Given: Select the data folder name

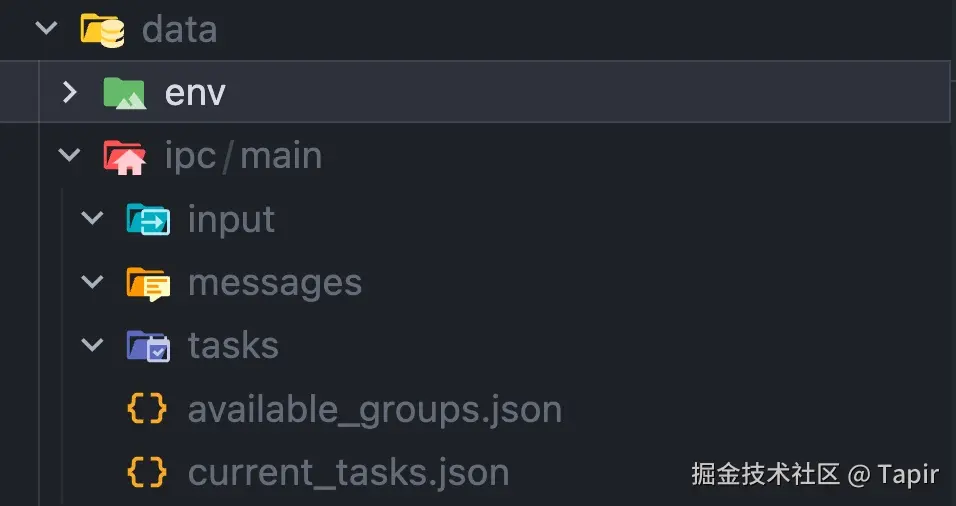Looking at the screenshot, I should tap(179, 29).
